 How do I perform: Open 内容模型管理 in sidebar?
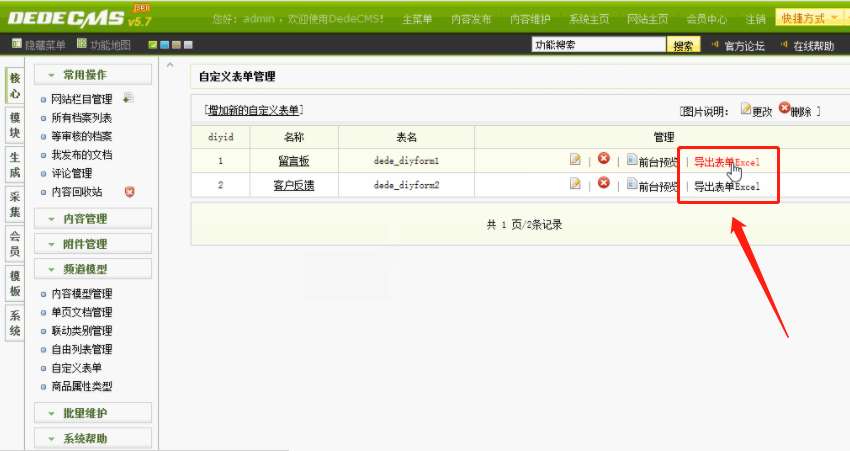coord(81,294)
